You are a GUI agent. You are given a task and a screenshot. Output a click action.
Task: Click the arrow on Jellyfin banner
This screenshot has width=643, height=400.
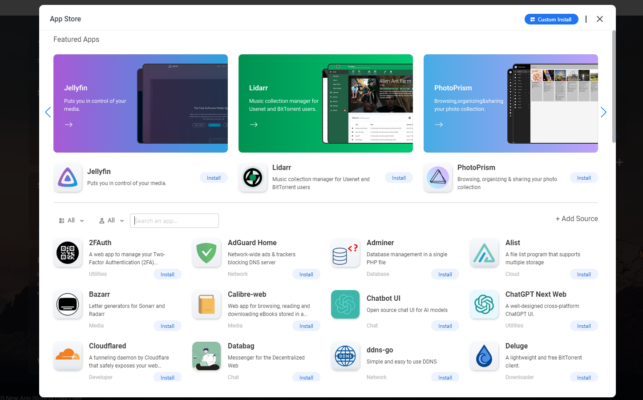68,124
